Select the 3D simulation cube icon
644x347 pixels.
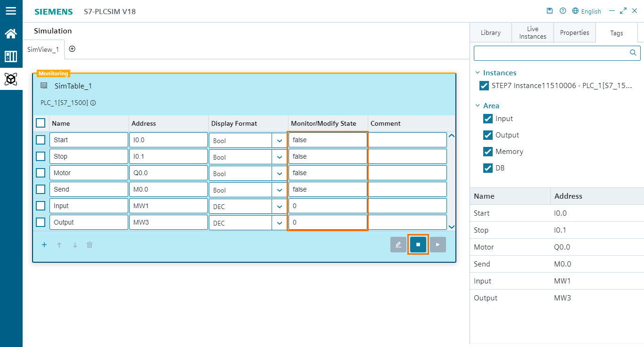[11, 79]
